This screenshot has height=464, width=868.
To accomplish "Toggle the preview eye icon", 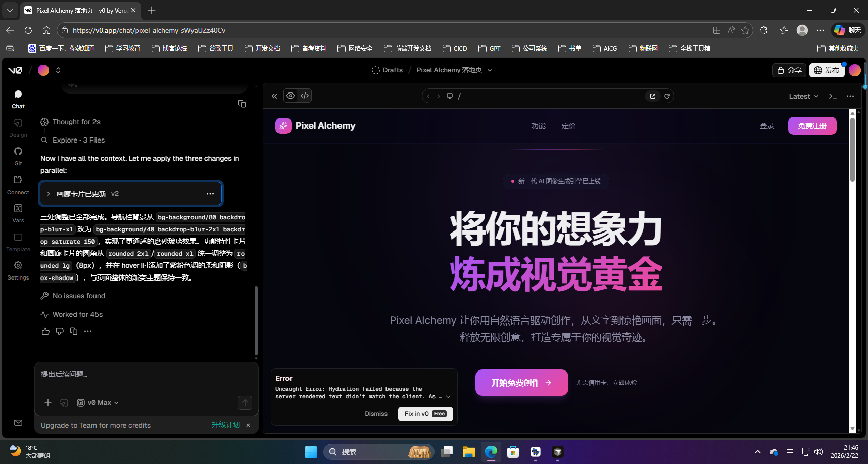I will tap(291, 96).
